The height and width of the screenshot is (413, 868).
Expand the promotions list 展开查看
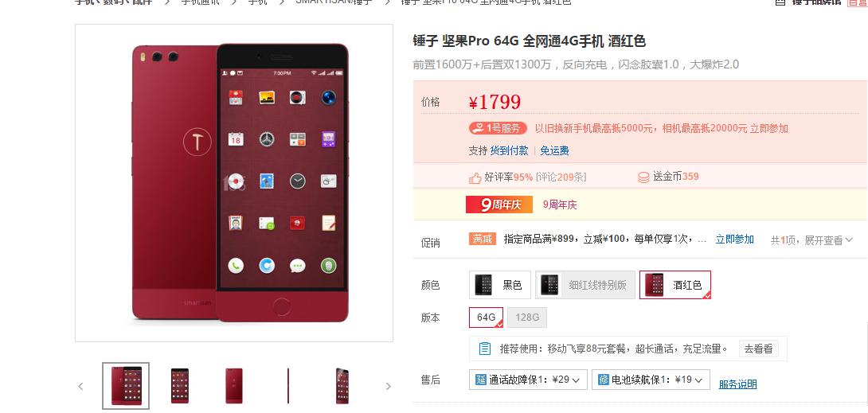(828, 240)
